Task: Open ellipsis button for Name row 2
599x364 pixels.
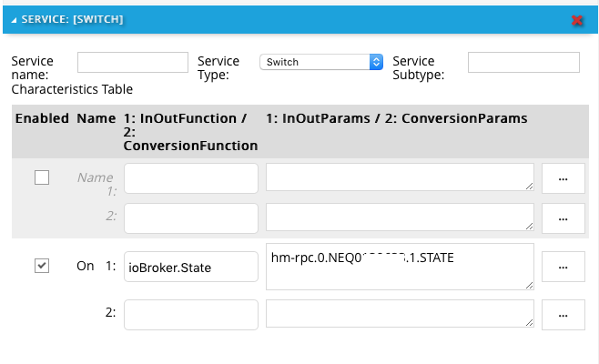Action: [563, 218]
